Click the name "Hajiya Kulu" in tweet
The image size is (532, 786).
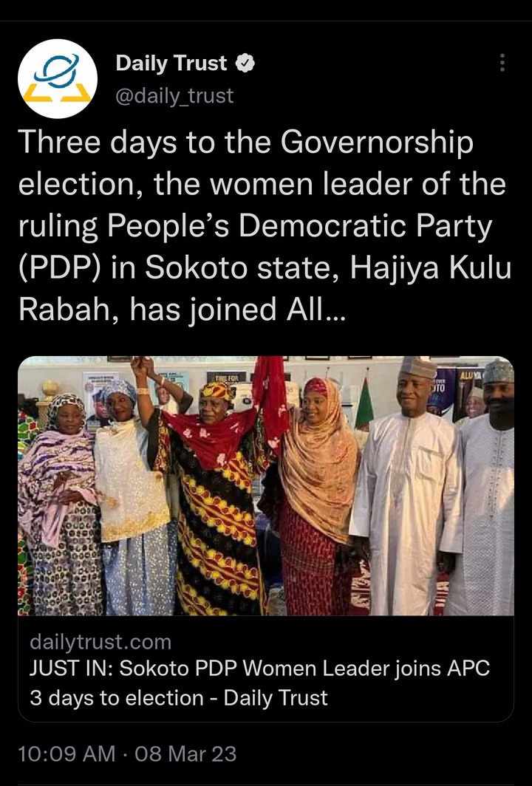[x=430, y=267]
